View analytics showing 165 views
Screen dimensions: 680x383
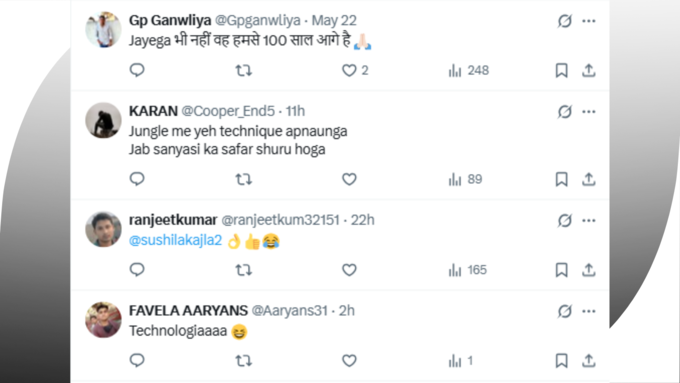click(x=468, y=270)
